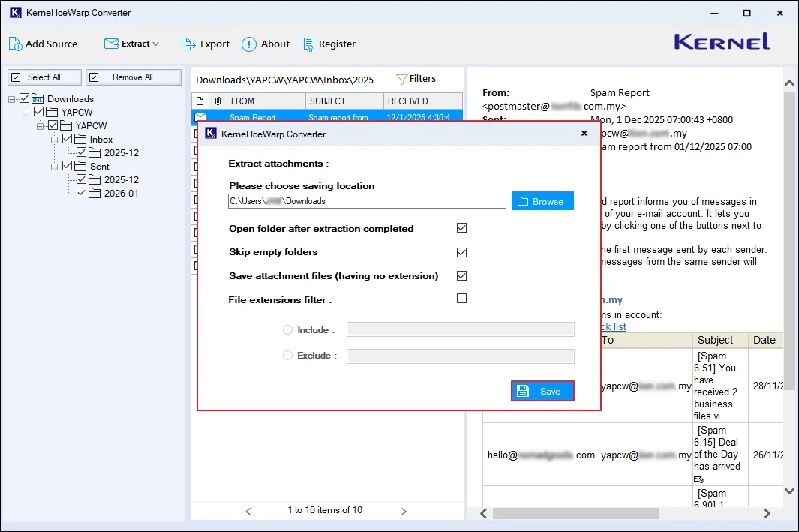Click the Browse button
This screenshot has width=799, height=532.
coord(542,201)
